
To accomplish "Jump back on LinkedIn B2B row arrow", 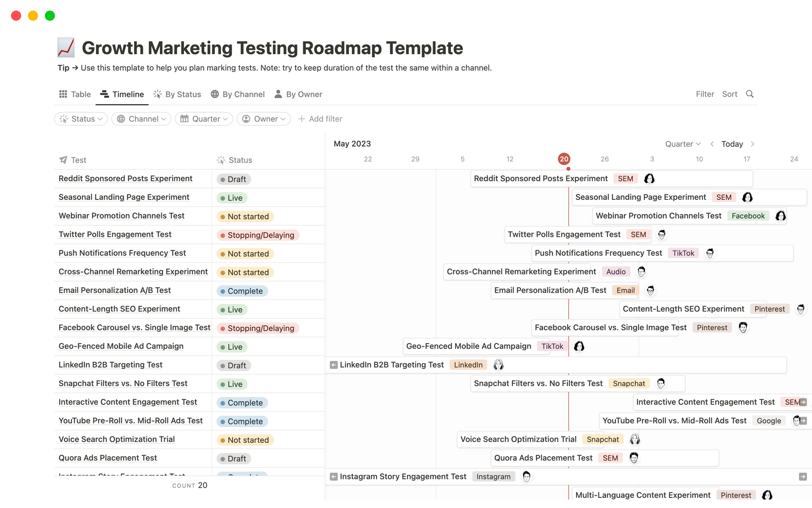I will coord(334,365).
